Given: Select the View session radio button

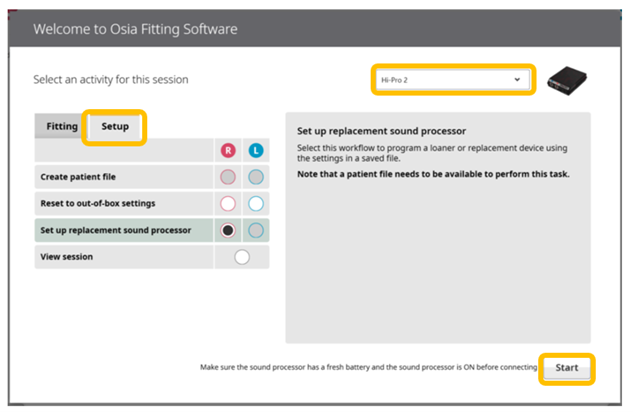Looking at the screenshot, I should pos(242,257).
